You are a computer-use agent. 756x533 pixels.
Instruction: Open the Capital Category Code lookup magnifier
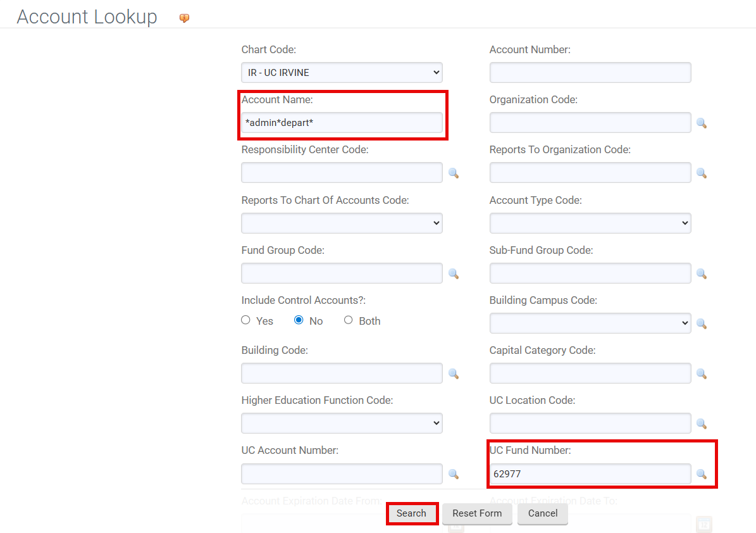702,373
